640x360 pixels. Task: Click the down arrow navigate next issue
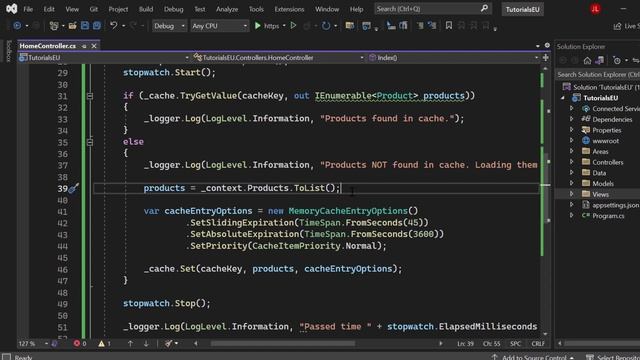tap(146, 344)
